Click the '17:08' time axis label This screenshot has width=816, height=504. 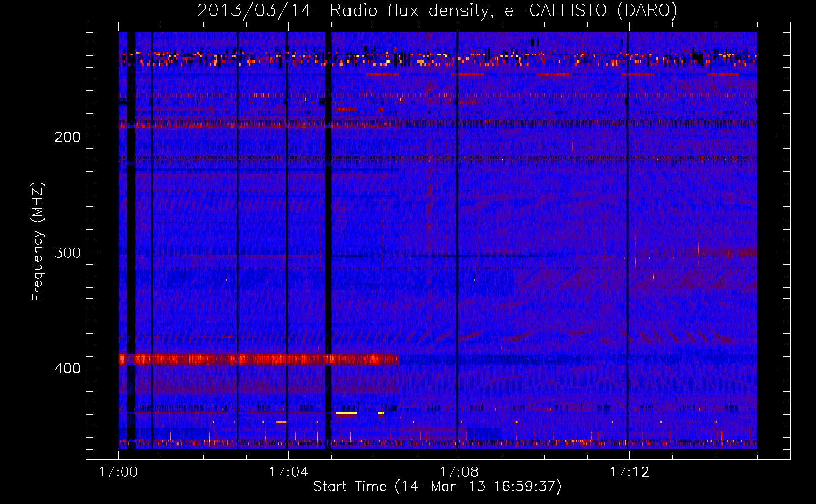(459, 472)
